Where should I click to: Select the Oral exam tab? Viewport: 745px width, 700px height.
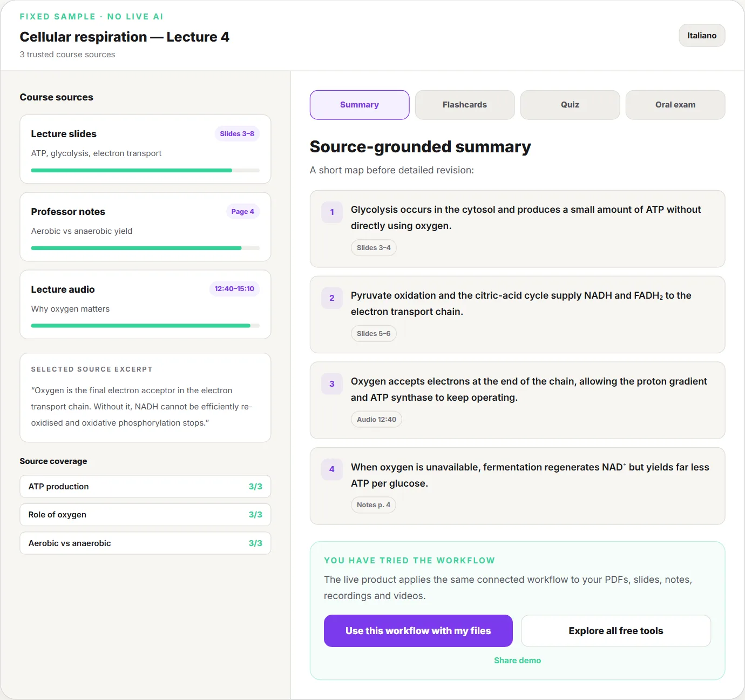tap(675, 105)
